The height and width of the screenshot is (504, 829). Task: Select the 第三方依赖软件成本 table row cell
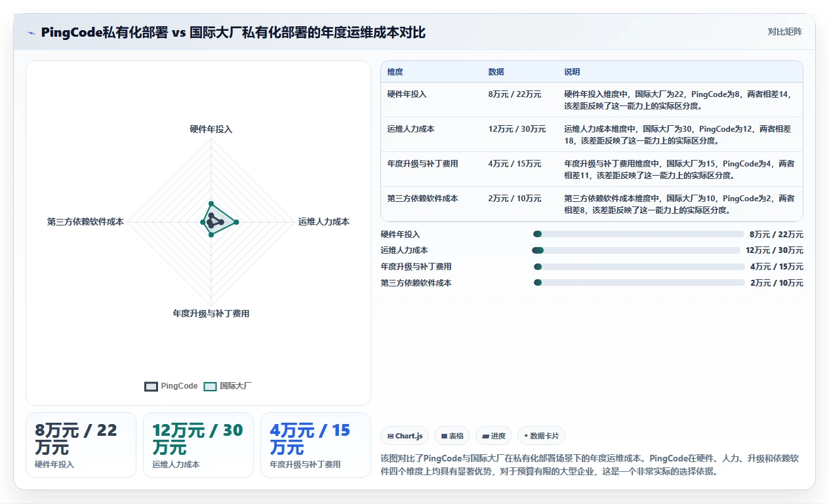pos(423,199)
